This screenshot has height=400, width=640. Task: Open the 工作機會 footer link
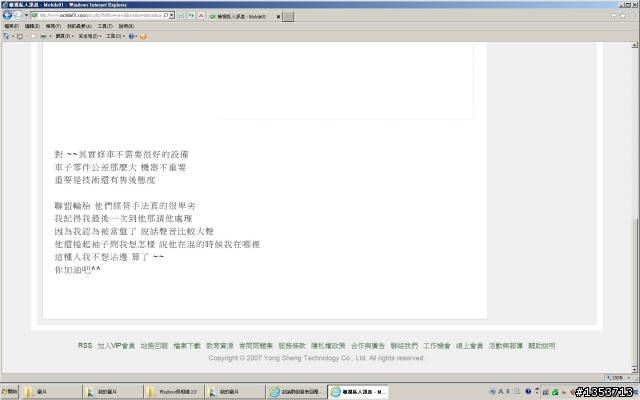pyautogui.click(x=437, y=346)
